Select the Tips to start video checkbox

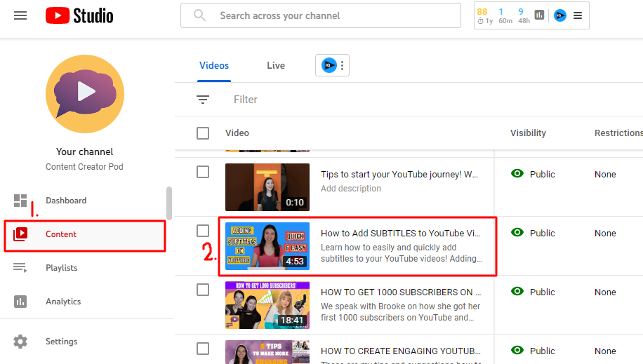203,172
